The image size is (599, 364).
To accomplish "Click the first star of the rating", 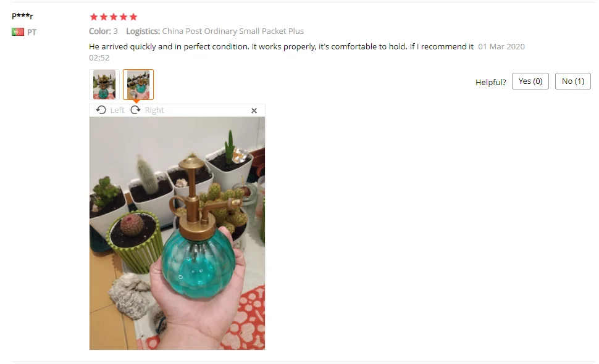I will [94, 17].
